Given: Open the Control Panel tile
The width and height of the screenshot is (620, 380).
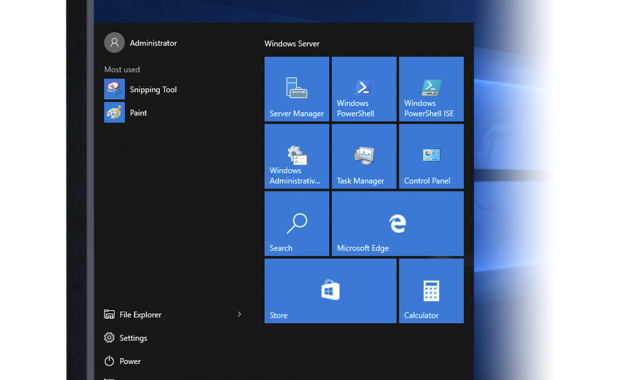Looking at the screenshot, I should [431, 156].
